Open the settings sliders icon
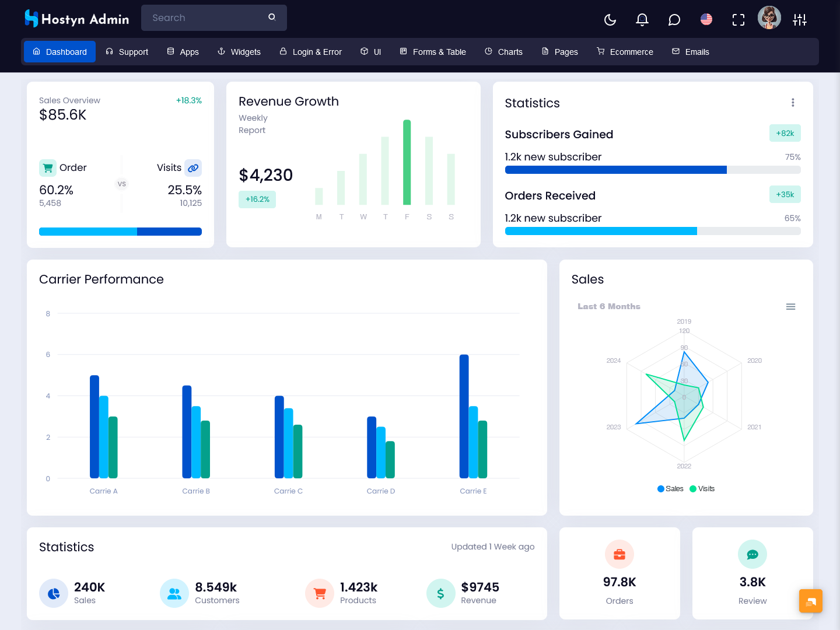Viewport: 840px width, 630px height. click(799, 20)
